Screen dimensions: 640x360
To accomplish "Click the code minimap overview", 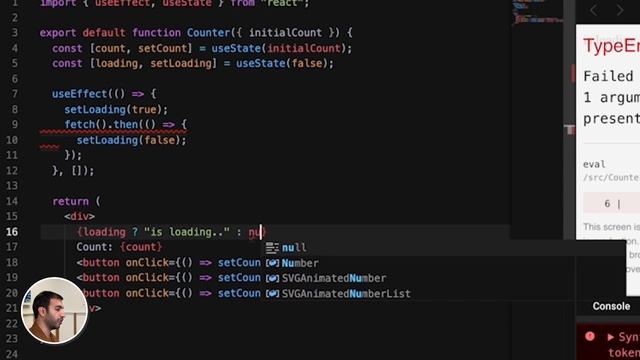I will pos(537,12).
